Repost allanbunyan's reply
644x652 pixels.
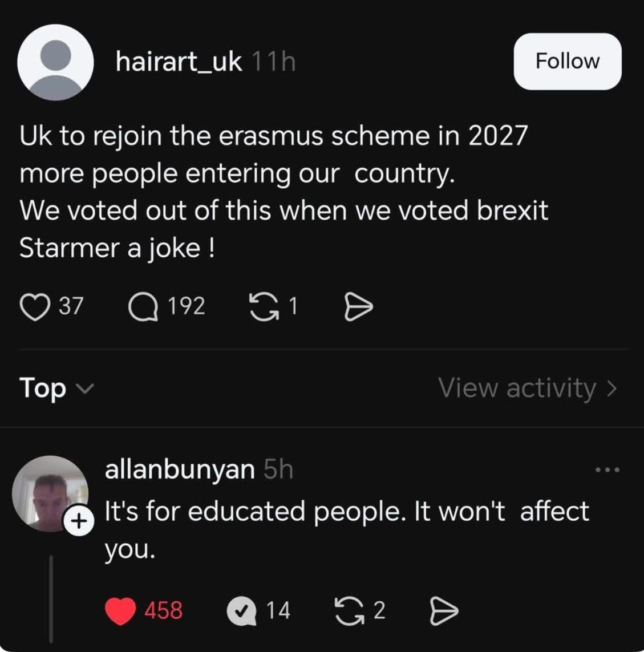349,610
